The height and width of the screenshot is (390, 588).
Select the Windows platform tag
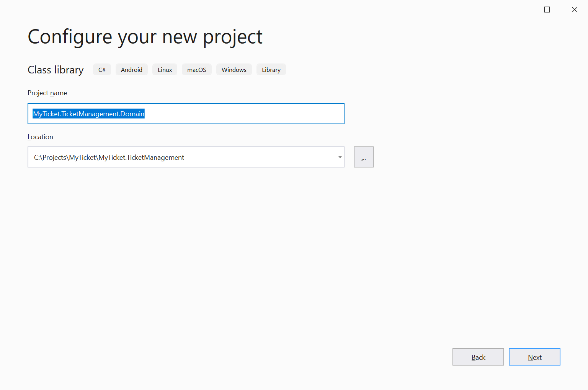(234, 70)
